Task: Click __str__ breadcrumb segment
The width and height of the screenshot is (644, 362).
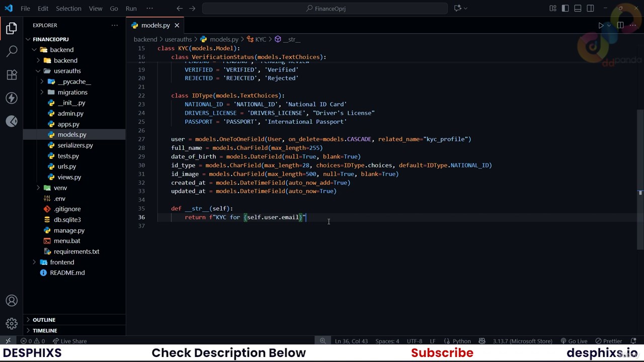Action: coord(287,39)
